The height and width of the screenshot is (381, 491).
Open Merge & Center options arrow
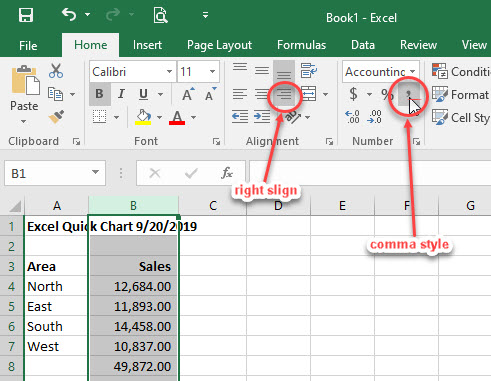325,94
